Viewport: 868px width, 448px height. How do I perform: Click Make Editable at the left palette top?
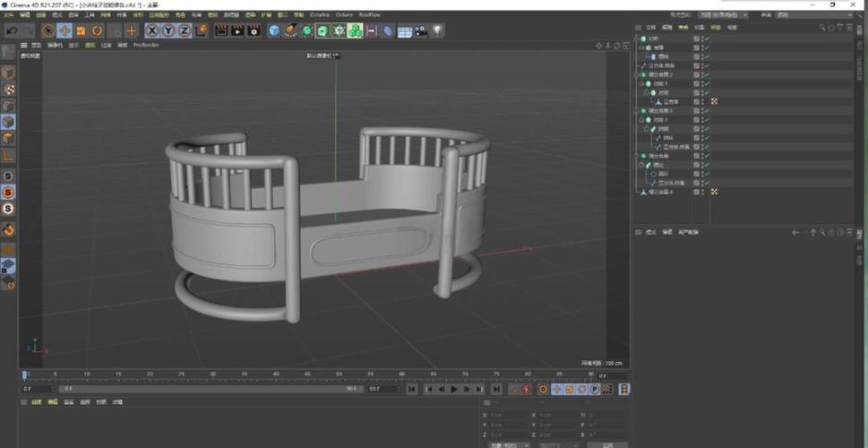pos(8,52)
